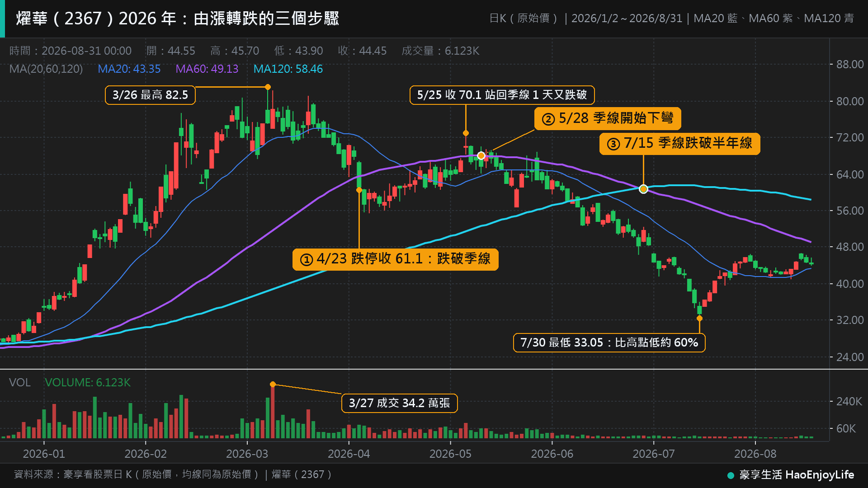Click the 時間：2026-08-31 00:00 readout
The image size is (868, 488).
pyautogui.click(x=71, y=51)
